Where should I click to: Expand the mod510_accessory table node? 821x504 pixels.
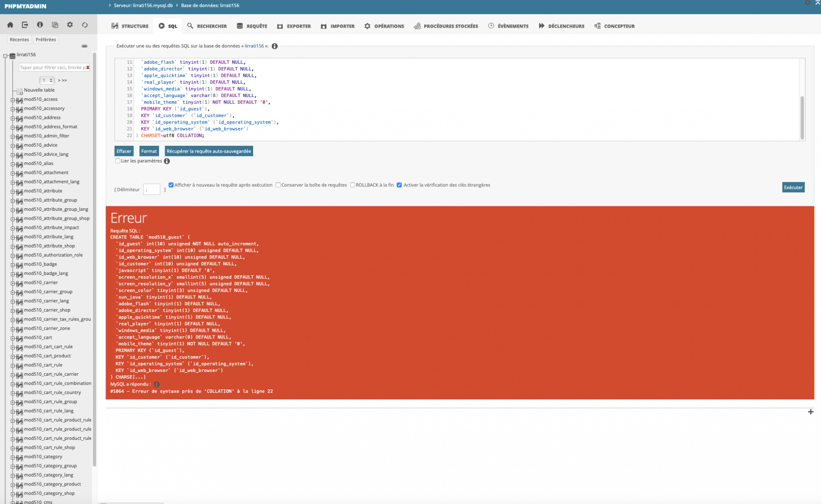(x=12, y=109)
